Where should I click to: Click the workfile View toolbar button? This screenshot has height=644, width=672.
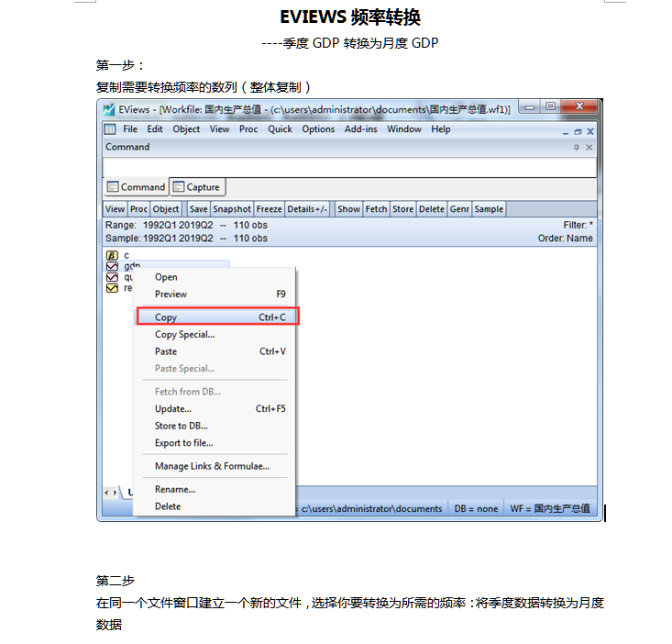[x=115, y=209]
